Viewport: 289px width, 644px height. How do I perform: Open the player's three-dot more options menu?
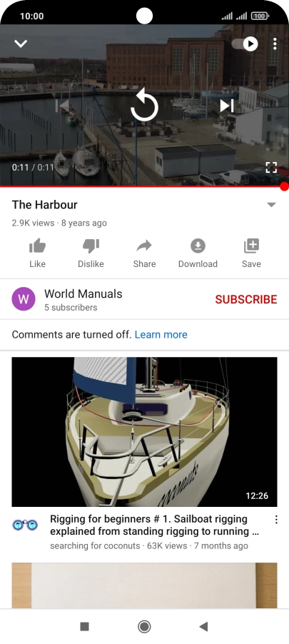[275, 44]
